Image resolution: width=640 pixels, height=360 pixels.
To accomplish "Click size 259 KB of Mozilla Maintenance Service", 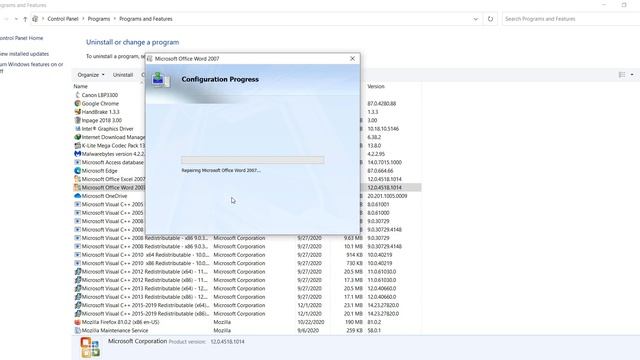I will coord(354,331).
